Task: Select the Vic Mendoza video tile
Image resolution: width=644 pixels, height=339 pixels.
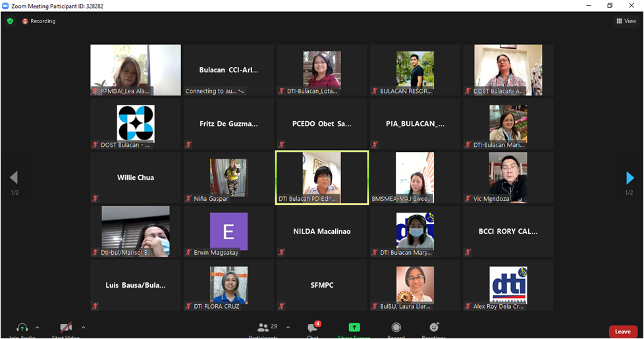Action: coord(508,178)
